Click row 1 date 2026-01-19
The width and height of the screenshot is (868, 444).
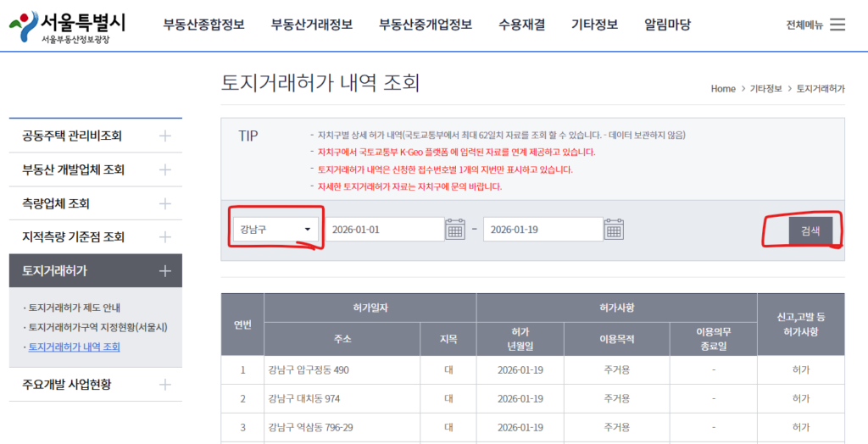[520, 369]
